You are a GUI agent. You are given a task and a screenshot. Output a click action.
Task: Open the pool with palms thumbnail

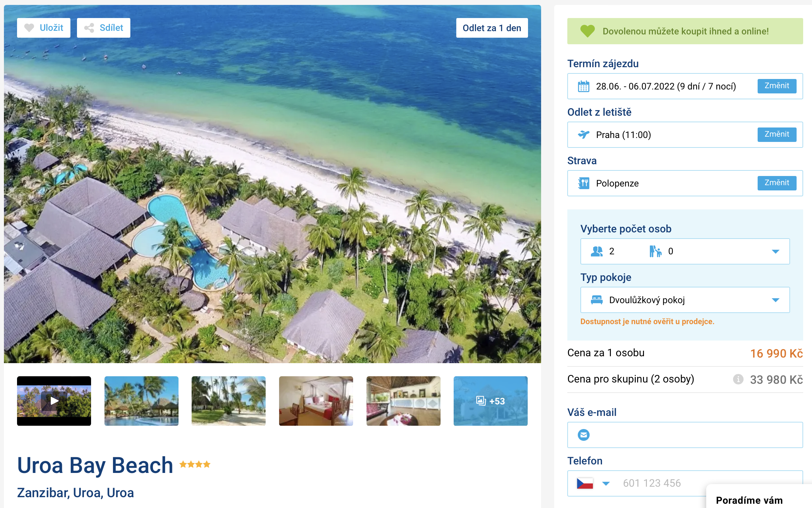[x=141, y=401]
